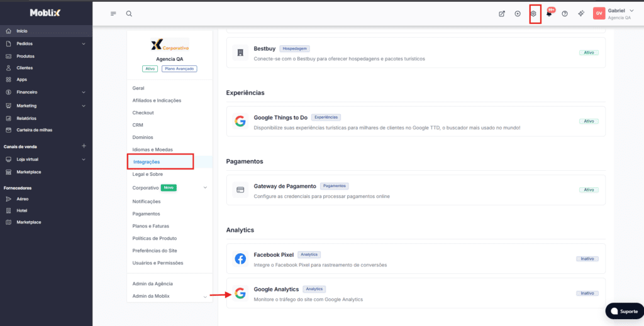Expand the Pedidos menu in sidebar
Screen dimensions: 644x326
[84, 44]
